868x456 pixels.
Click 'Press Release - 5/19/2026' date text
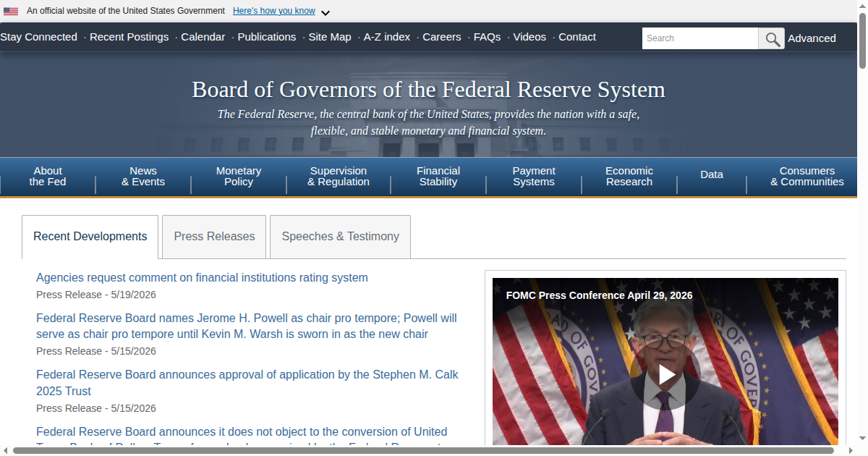coord(96,295)
